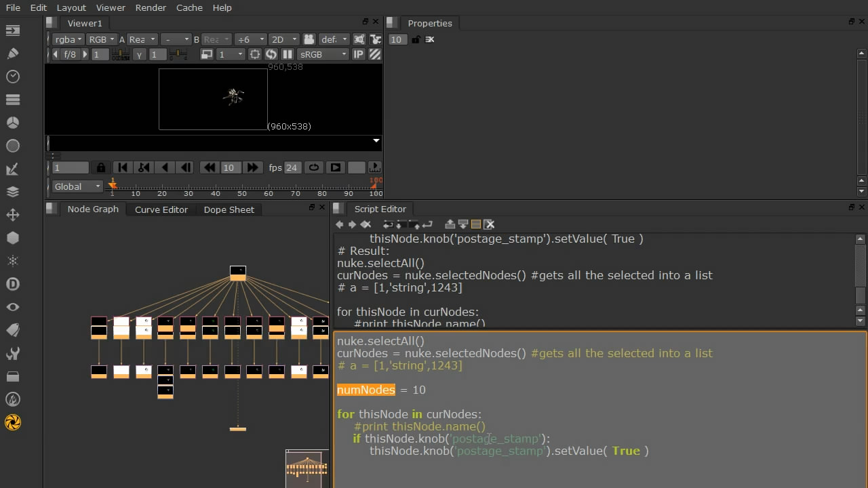This screenshot has width=868, height=488.
Task: Open the rgba channel set dropdown
Action: coord(68,39)
